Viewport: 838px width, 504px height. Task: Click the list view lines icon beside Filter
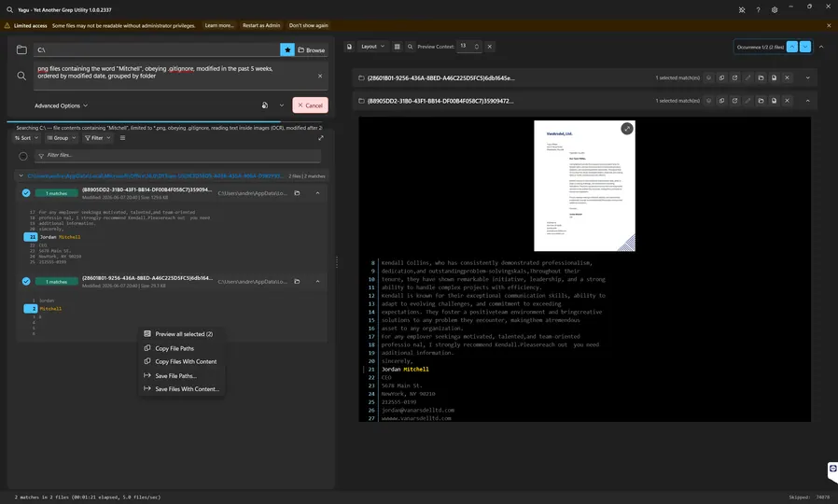point(122,138)
